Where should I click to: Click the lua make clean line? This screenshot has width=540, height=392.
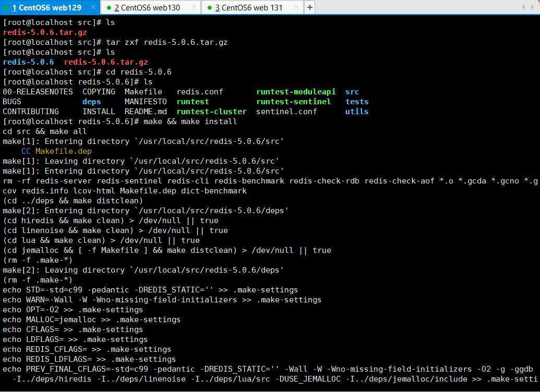[101, 240]
